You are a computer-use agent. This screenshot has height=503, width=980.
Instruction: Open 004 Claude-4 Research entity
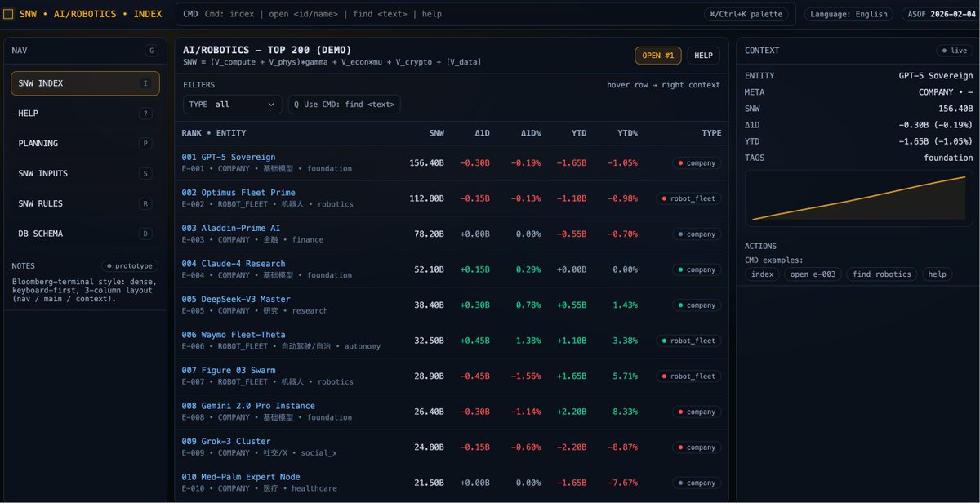(234, 264)
